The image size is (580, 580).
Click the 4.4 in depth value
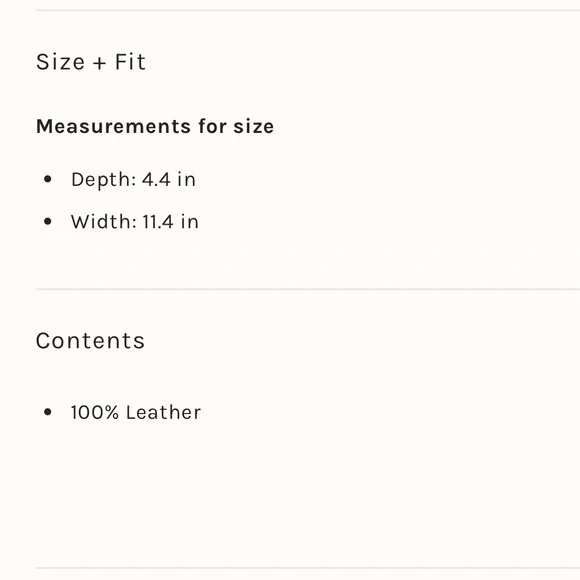[169, 180]
